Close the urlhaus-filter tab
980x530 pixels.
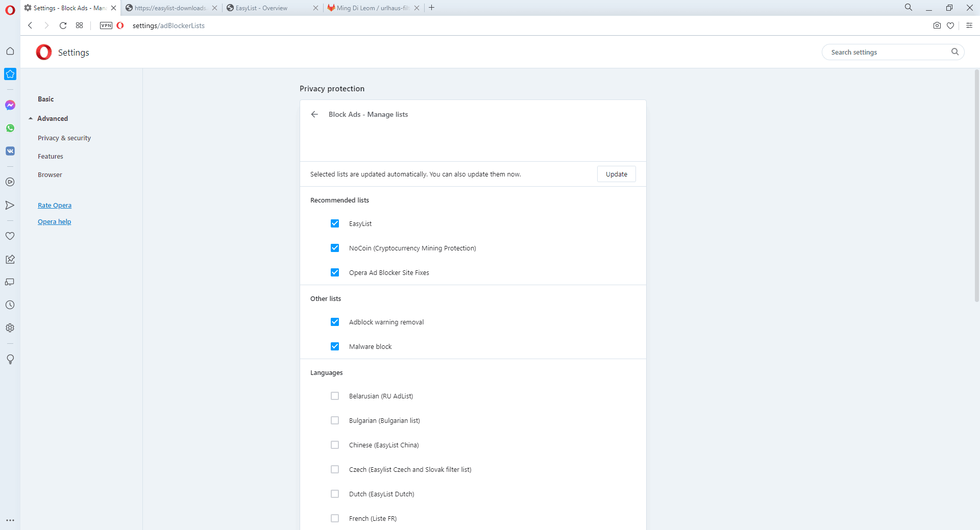[416, 8]
